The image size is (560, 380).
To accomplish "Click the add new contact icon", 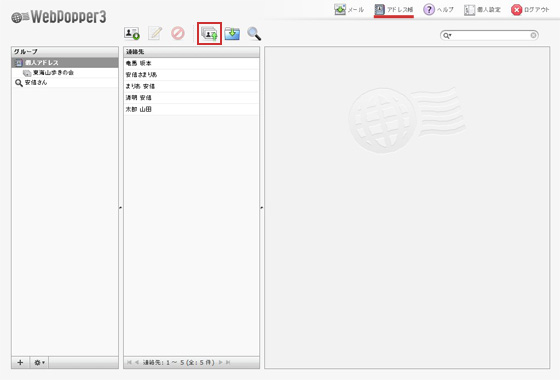I will coord(132,34).
